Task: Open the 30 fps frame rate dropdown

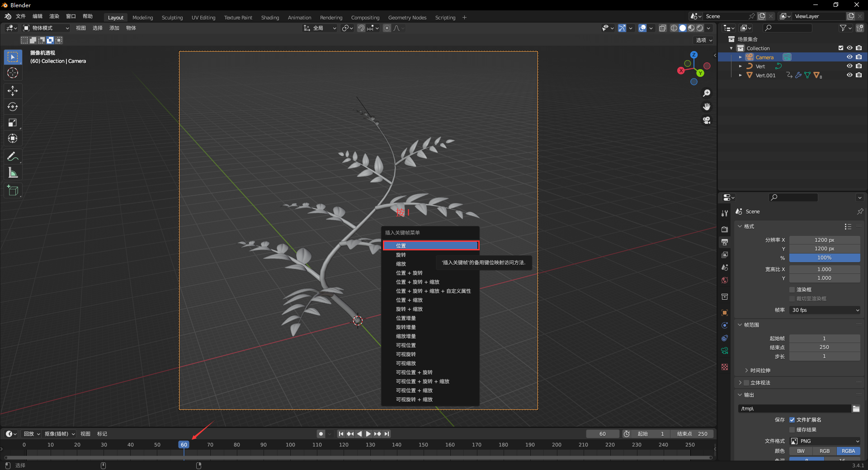Action: pos(825,310)
